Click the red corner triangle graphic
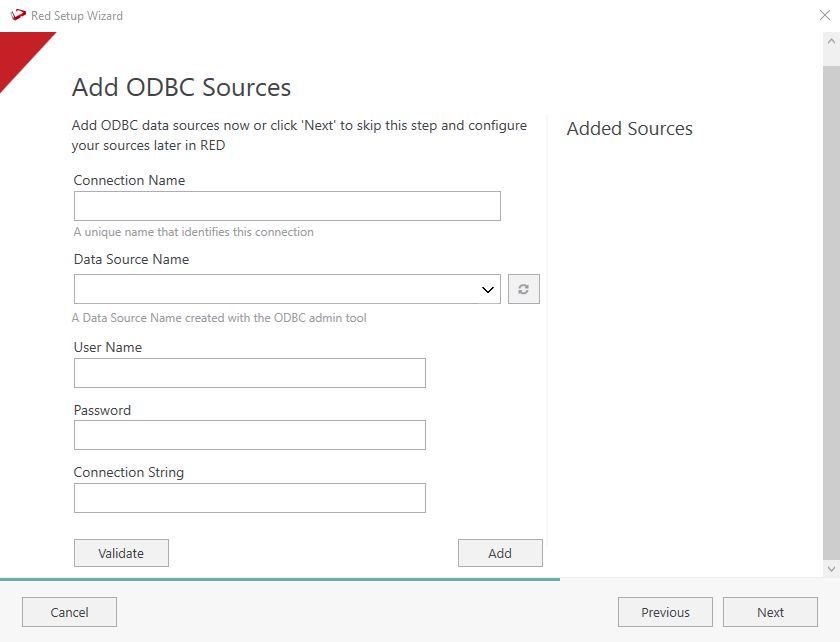 [x=18, y=55]
